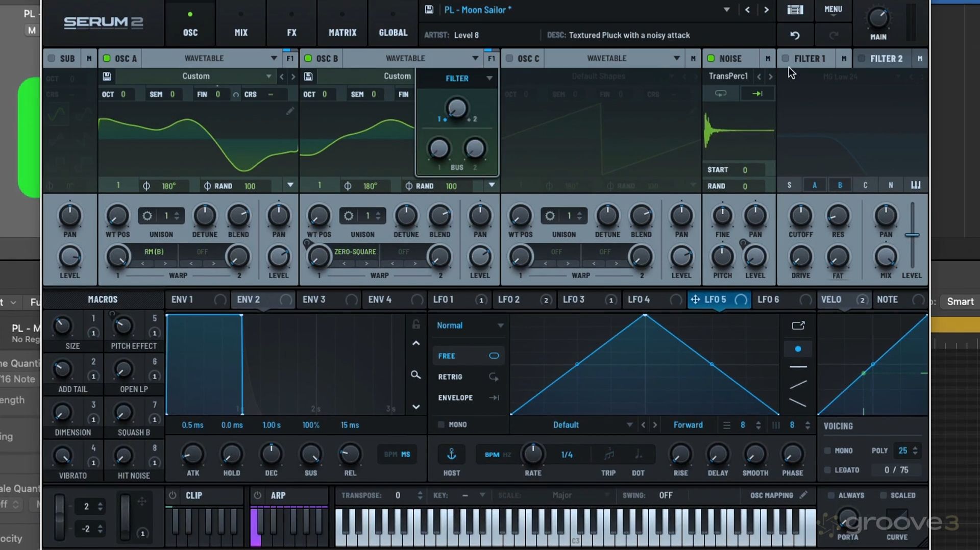Select the ENV 1 tab
The width and height of the screenshot is (980, 550).
(198, 299)
